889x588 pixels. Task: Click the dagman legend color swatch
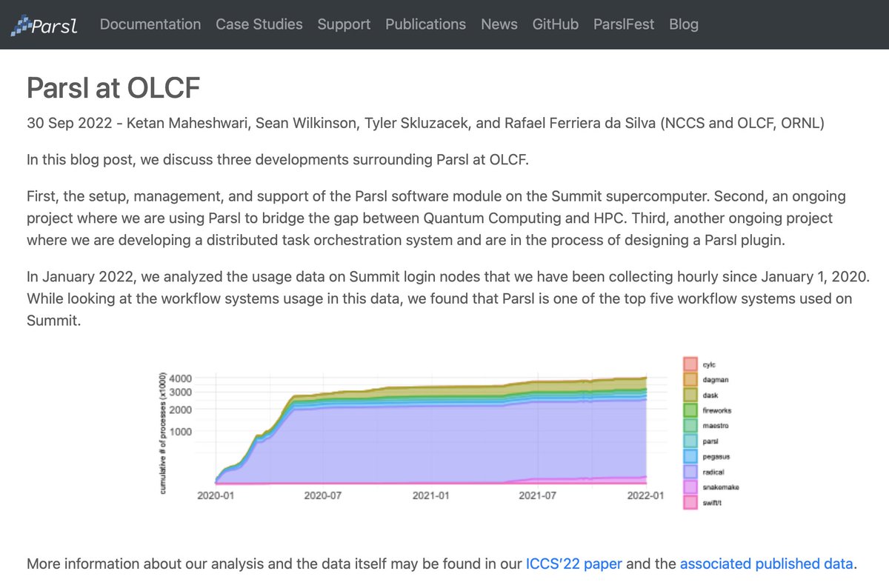690,379
